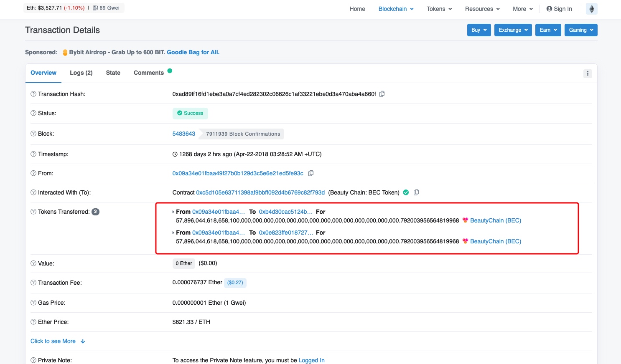
Task: Open recipient address 0xb4d30cac5124b... link
Action: pos(286,212)
